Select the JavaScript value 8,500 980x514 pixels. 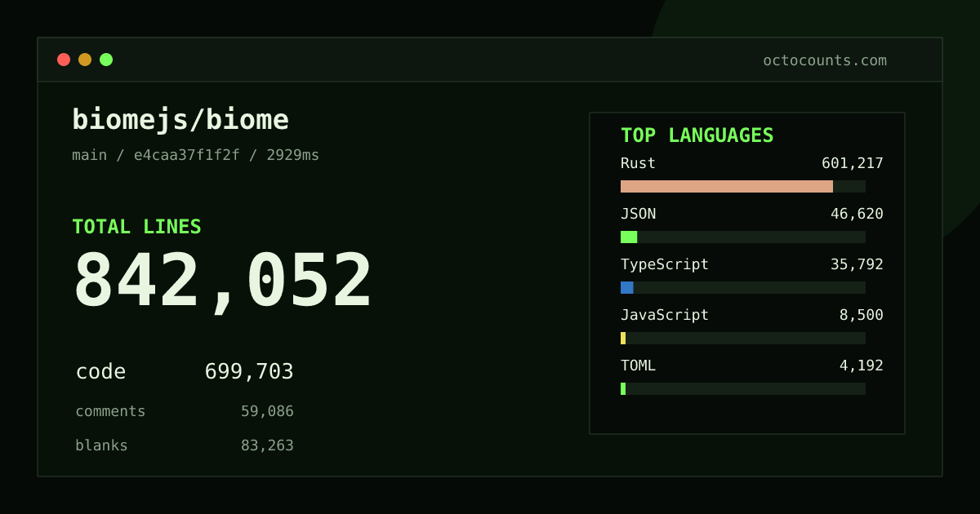[862, 315]
